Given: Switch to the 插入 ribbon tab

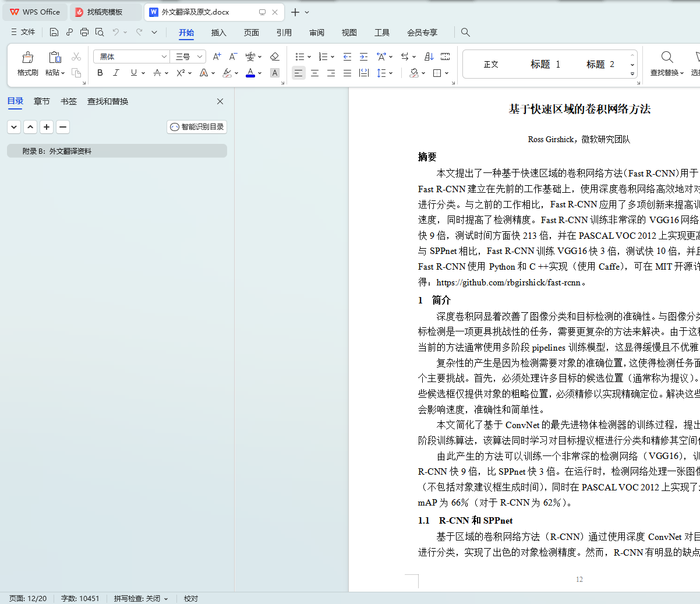Looking at the screenshot, I should pos(218,33).
